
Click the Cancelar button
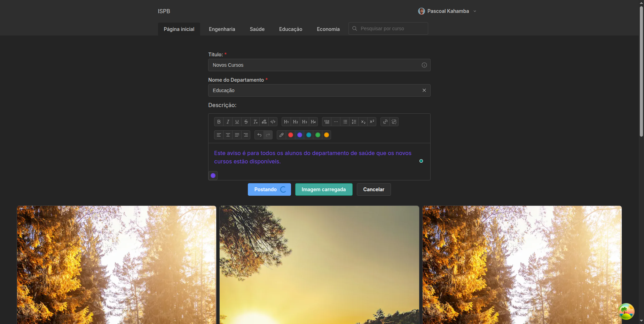point(374,189)
